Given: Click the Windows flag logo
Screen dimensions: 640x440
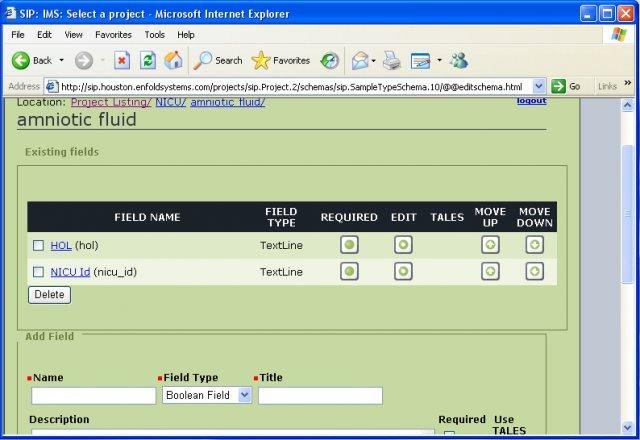Looking at the screenshot, I should pos(619,35).
